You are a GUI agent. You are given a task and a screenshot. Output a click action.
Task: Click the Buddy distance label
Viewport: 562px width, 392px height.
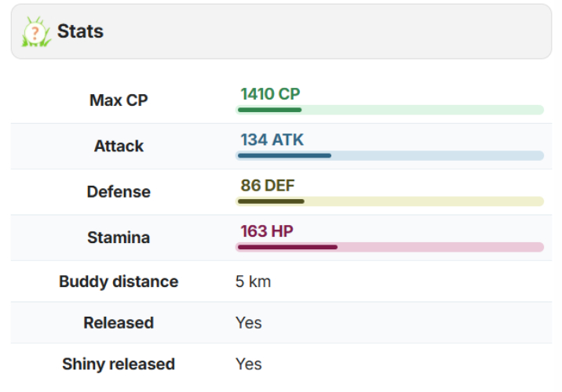click(x=119, y=281)
